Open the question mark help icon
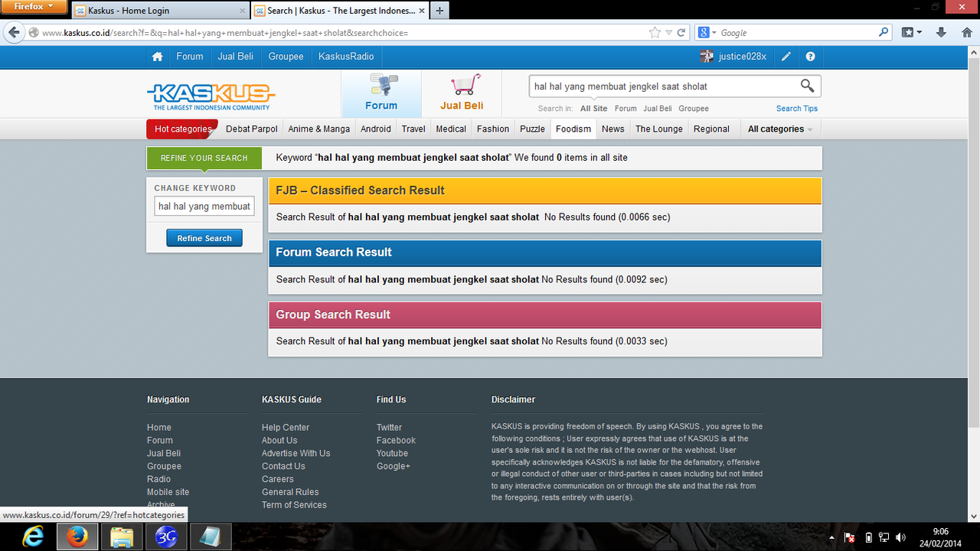 (810, 57)
